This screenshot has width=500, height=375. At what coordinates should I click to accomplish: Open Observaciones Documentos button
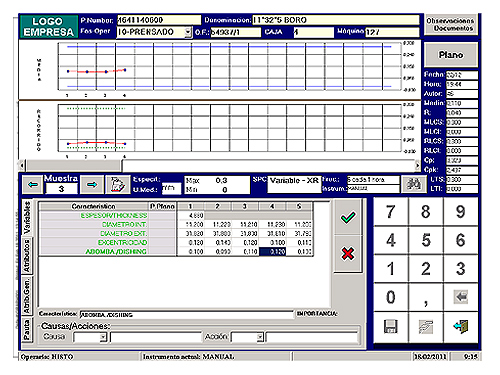[x=451, y=24]
